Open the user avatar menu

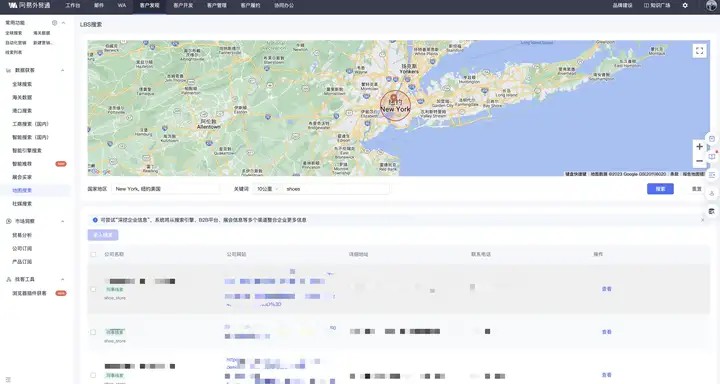point(711,6)
